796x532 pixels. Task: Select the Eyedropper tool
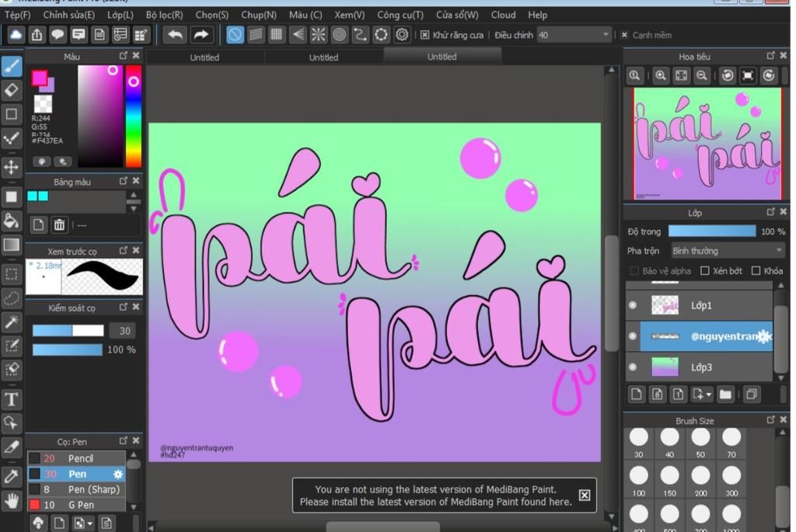click(12, 477)
